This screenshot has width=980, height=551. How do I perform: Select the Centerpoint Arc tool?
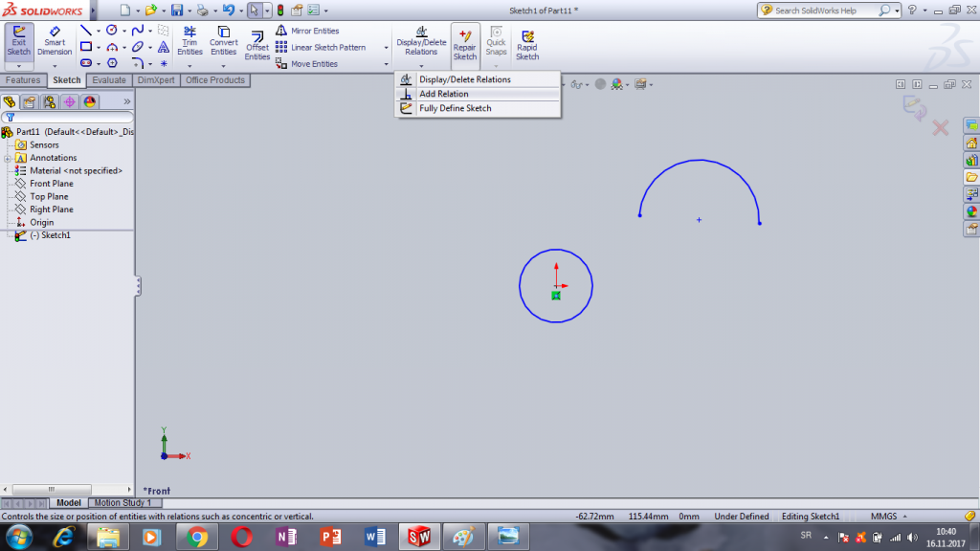click(111, 47)
